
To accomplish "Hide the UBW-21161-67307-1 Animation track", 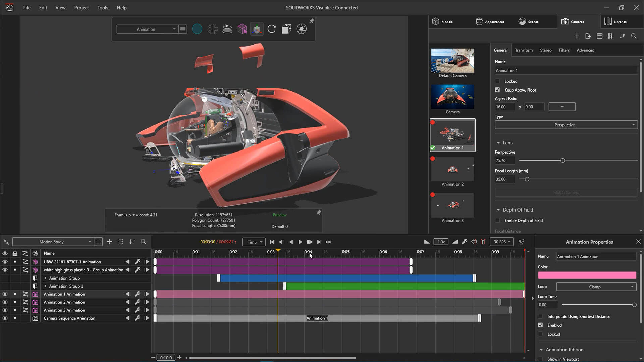I will [5, 262].
